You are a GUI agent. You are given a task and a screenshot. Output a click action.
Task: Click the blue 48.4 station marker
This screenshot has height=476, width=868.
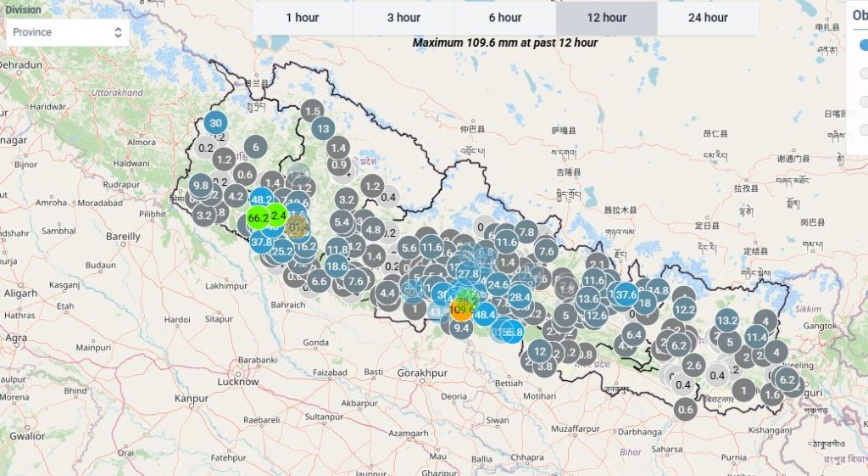(x=485, y=315)
